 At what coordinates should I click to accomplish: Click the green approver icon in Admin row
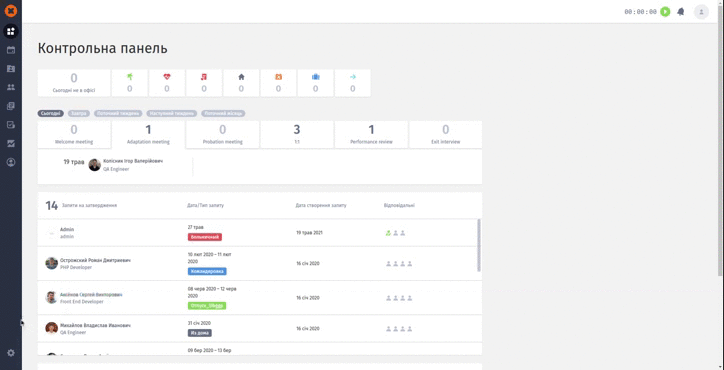pos(388,233)
